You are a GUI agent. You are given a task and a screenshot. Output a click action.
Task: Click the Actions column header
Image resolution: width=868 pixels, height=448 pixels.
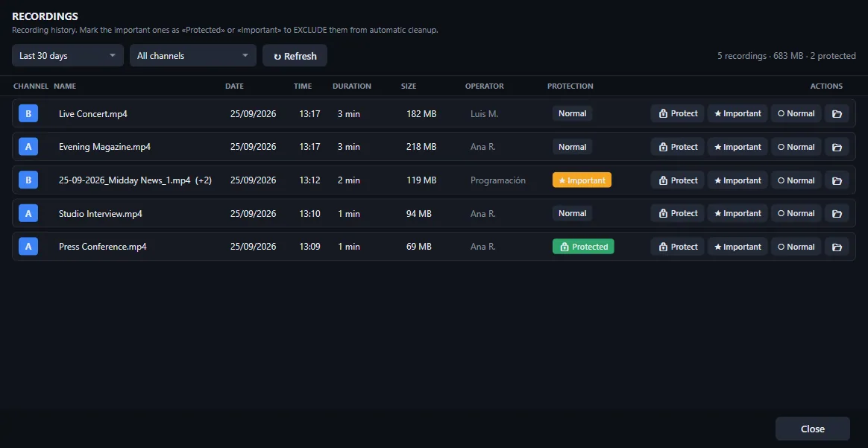(826, 86)
